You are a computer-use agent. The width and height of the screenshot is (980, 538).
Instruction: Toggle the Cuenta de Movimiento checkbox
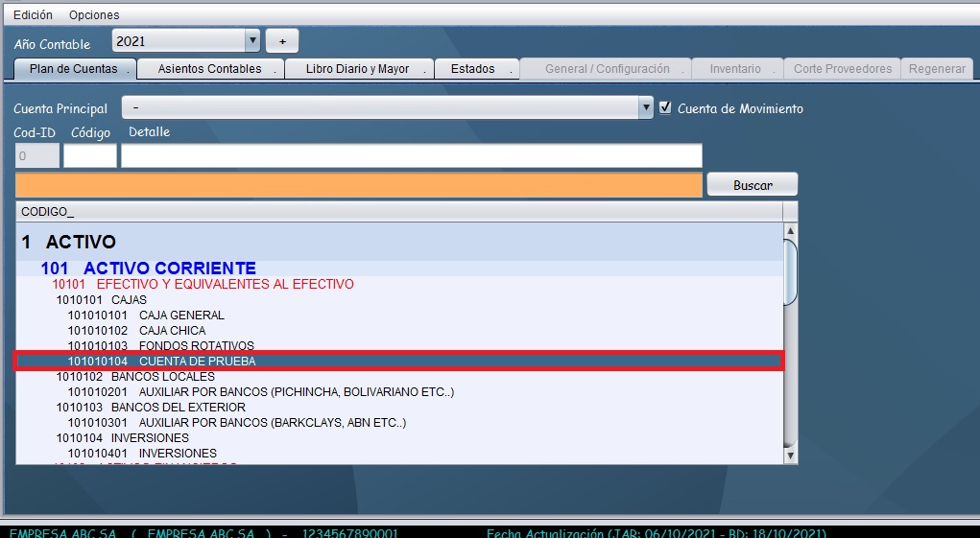pyautogui.click(x=665, y=108)
